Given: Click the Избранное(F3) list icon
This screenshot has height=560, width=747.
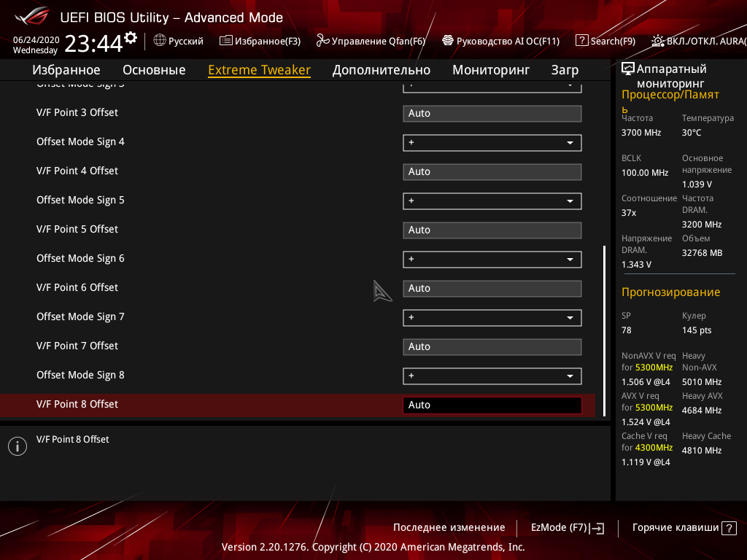Looking at the screenshot, I should tap(226, 41).
